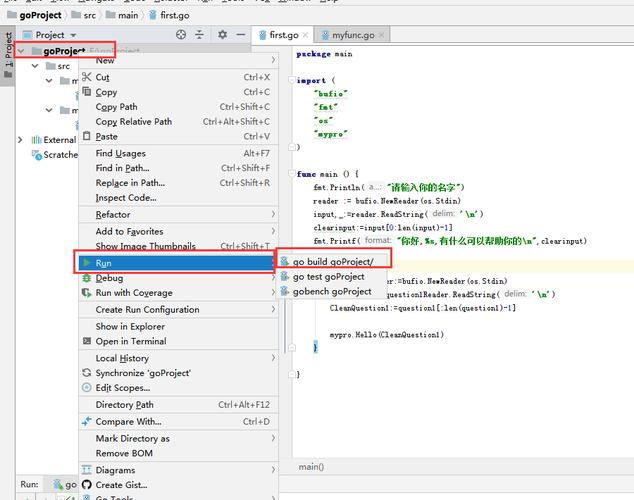634x500 pixels.
Task: Close the first.go tab
Action: point(305,35)
